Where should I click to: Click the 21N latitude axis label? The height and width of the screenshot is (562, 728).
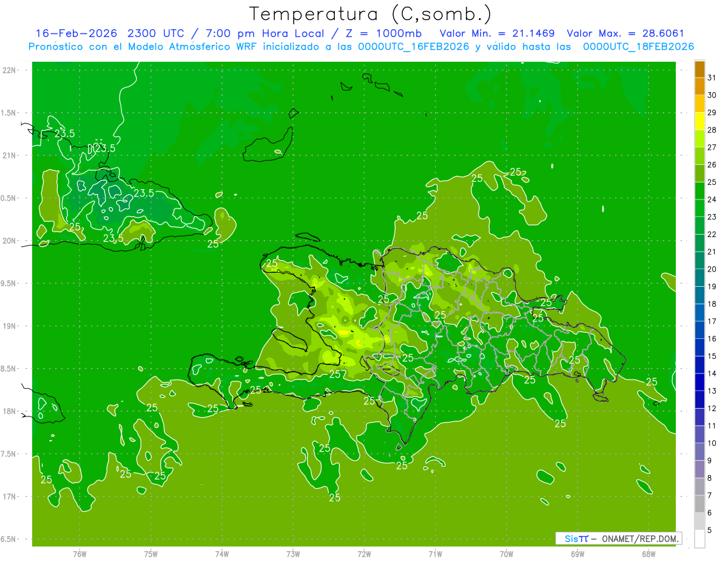[x=10, y=156]
